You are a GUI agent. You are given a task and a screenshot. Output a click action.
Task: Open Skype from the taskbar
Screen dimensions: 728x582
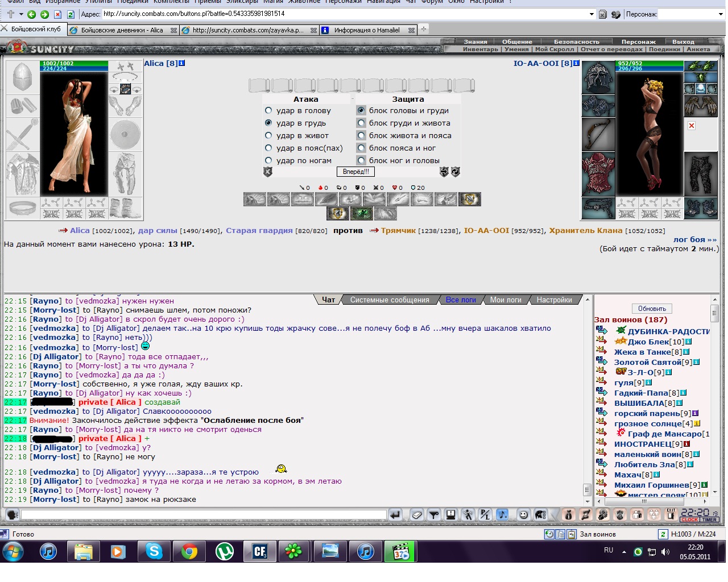154,551
